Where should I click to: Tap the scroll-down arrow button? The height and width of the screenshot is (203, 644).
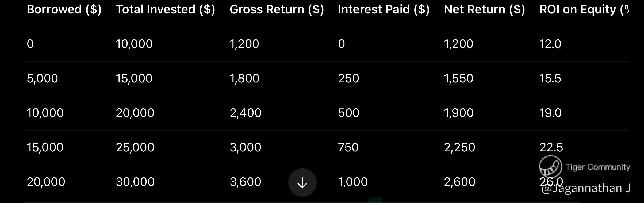tap(302, 182)
